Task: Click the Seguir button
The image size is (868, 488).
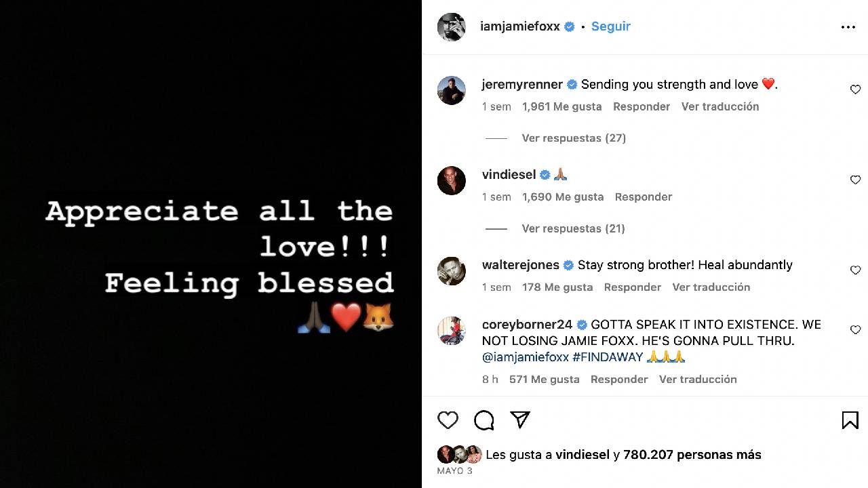Action: pyautogui.click(x=610, y=26)
